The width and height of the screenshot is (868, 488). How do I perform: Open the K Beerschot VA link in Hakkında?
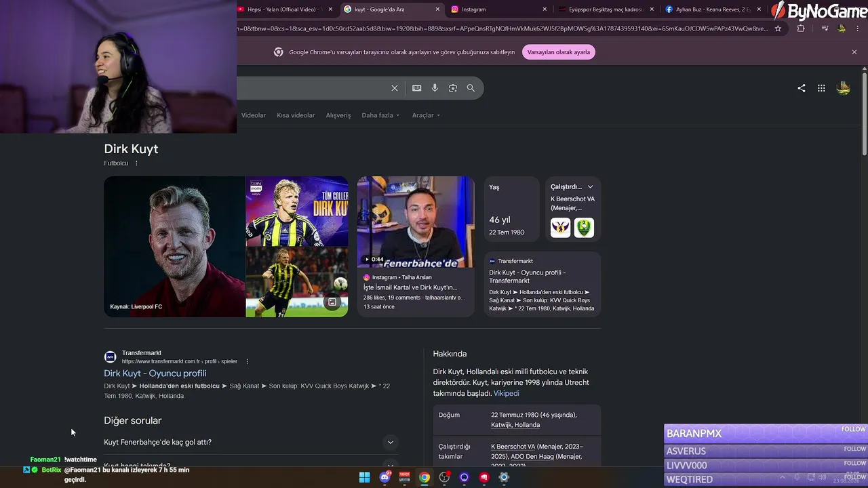click(x=513, y=447)
